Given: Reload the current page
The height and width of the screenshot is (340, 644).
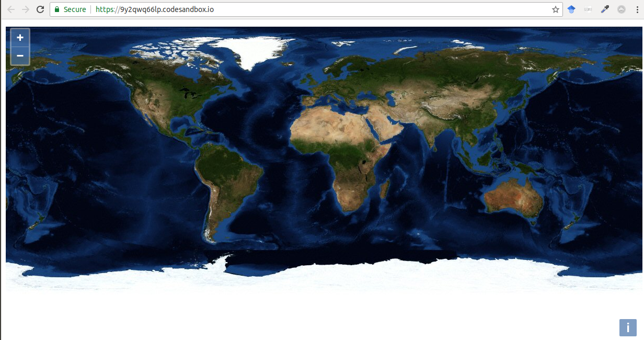Looking at the screenshot, I should [x=40, y=9].
